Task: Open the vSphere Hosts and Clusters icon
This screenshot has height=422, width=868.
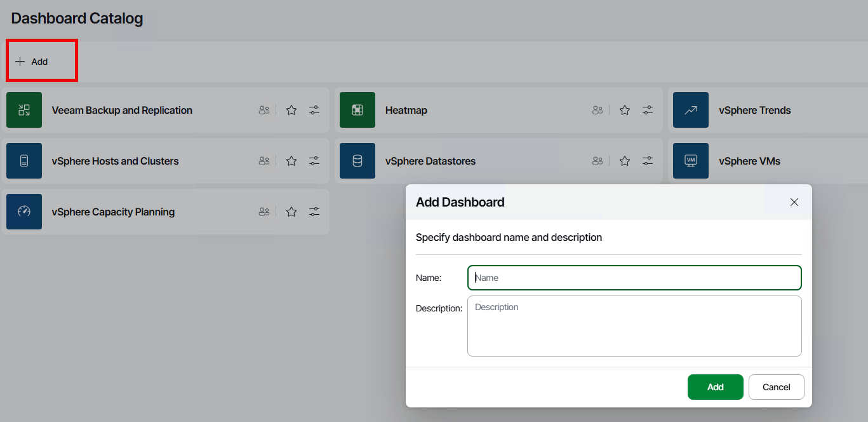Action: click(x=24, y=161)
